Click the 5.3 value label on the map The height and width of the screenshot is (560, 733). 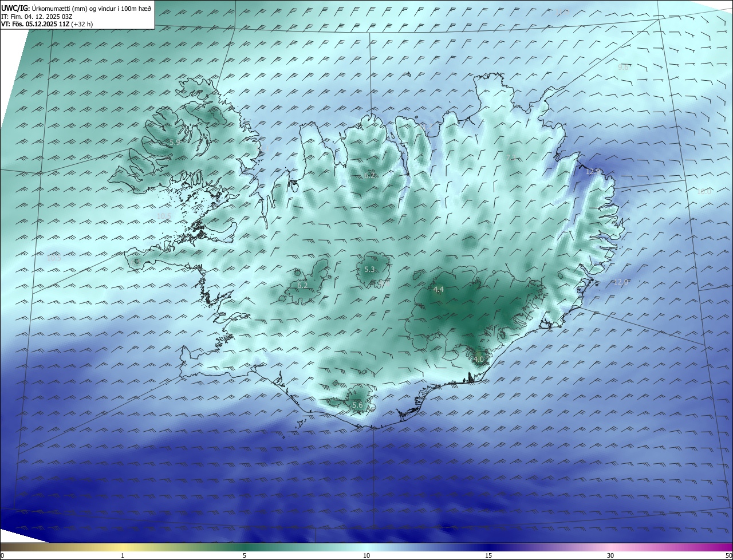(x=369, y=270)
